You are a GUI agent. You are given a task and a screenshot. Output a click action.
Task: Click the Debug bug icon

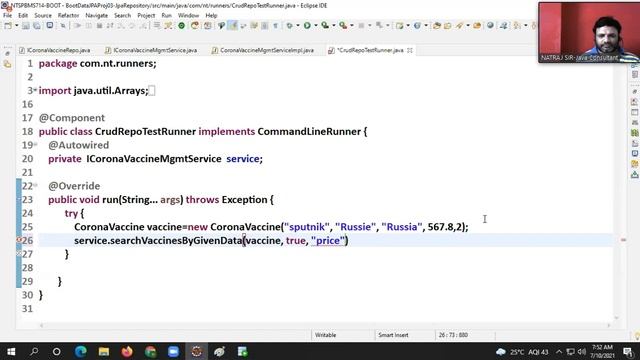[x=289, y=26]
